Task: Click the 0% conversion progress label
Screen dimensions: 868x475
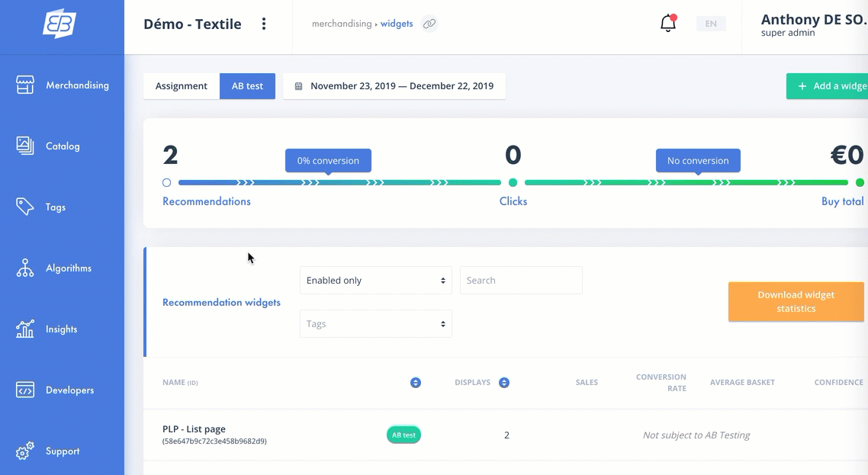Action: click(328, 161)
